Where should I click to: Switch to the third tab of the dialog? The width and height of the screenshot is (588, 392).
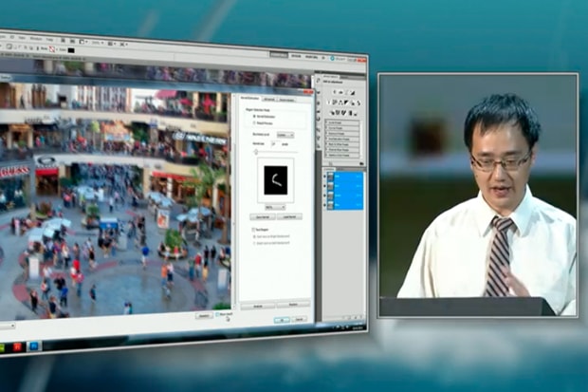[x=286, y=100]
